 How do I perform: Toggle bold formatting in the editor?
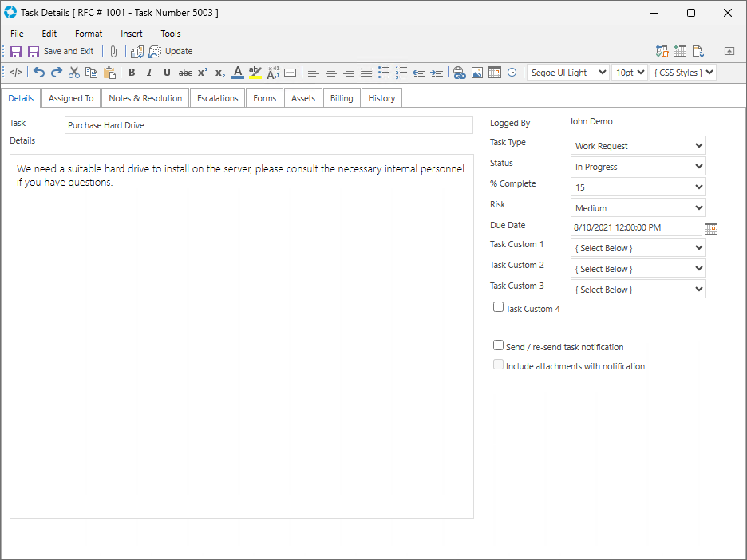(132, 73)
